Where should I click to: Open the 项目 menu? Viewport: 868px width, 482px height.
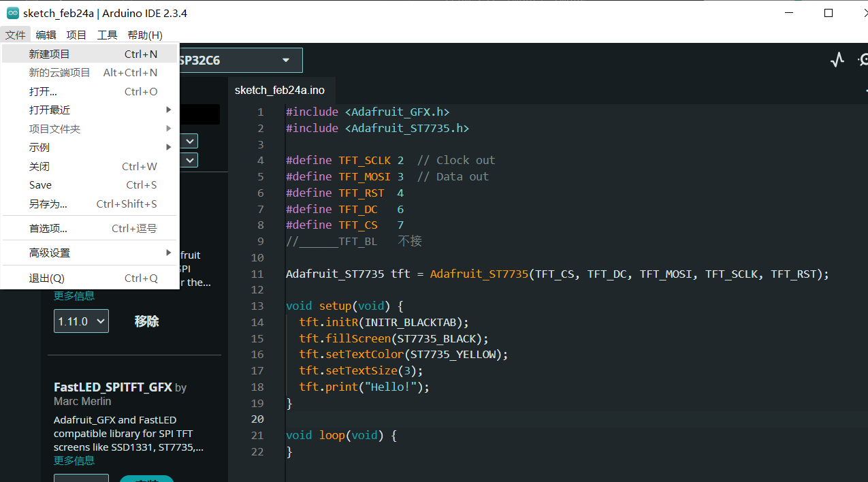click(x=76, y=35)
